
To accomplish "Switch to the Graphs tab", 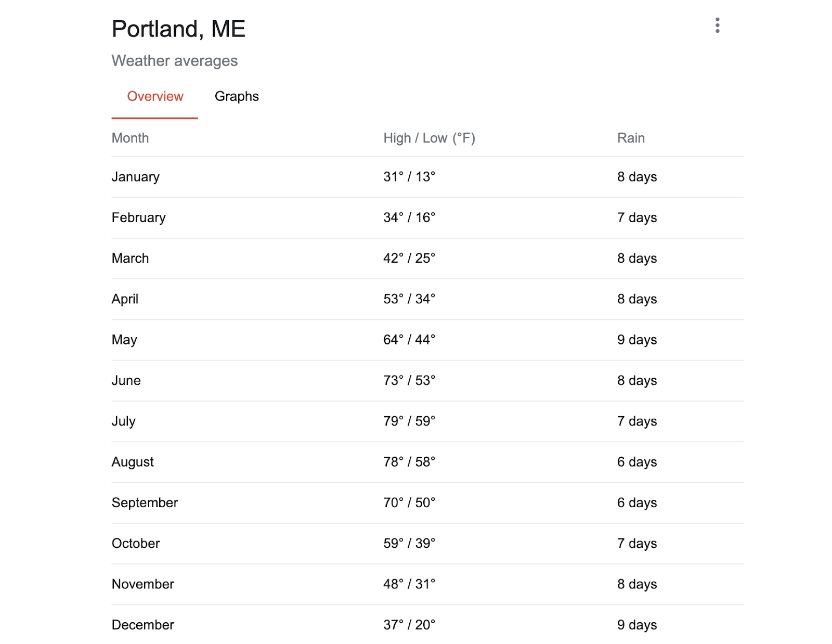I will pyautogui.click(x=237, y=96).
